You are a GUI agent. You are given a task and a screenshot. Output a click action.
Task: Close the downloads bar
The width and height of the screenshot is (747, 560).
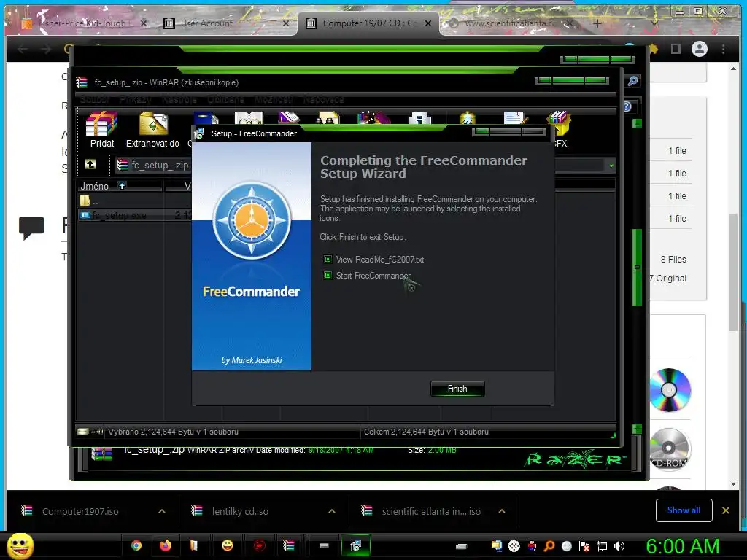point(726,510)
